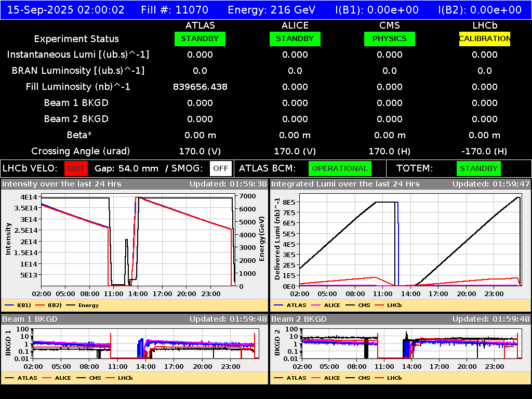
Task: Click the Energy(GeV) axis label
Action: pyautogui.click(x=262, y=239)
